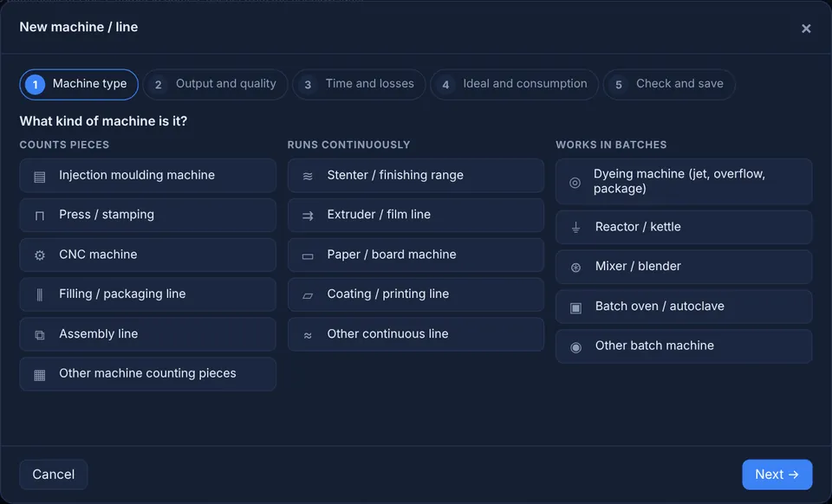Click the Press / stamping icon

[39, 215]
